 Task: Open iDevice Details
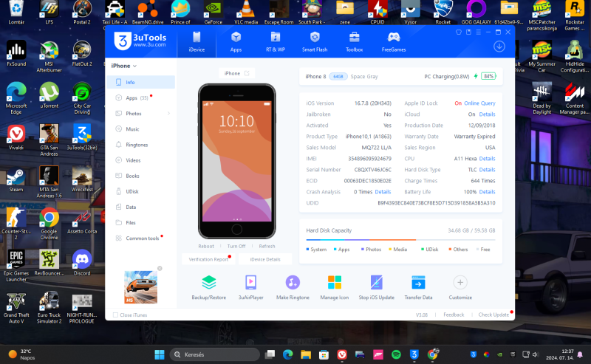[265, 259]
